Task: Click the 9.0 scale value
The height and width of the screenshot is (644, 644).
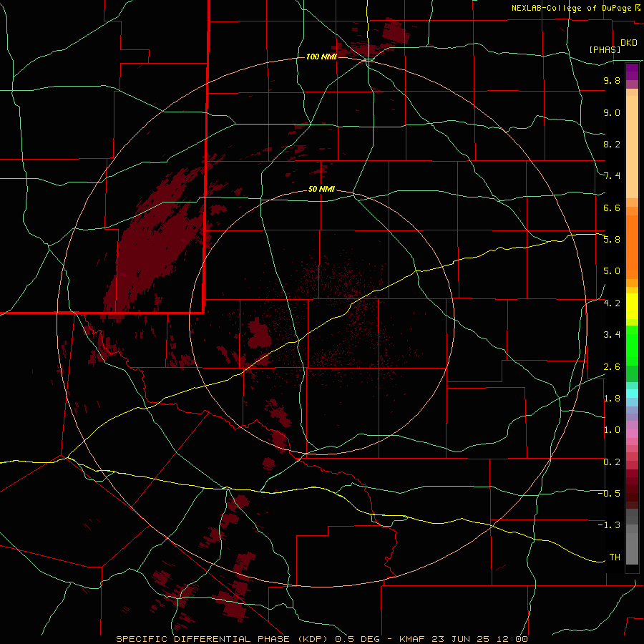Action: tap(612, 112)
